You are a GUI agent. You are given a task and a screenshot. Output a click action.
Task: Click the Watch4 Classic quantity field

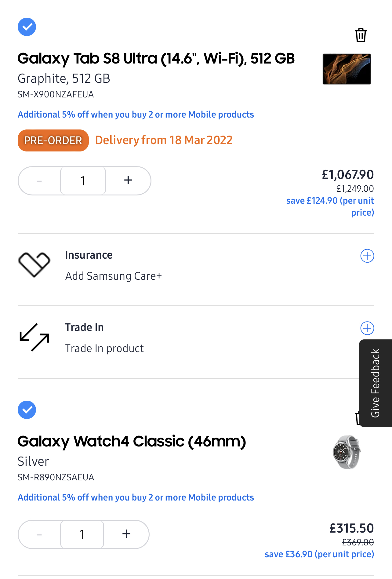coord(82,534)
